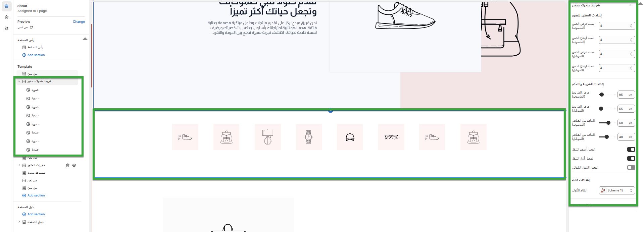Disable the تفعيل أزرار التنقل switch
The image size is (644, 232).
(631, 159)
